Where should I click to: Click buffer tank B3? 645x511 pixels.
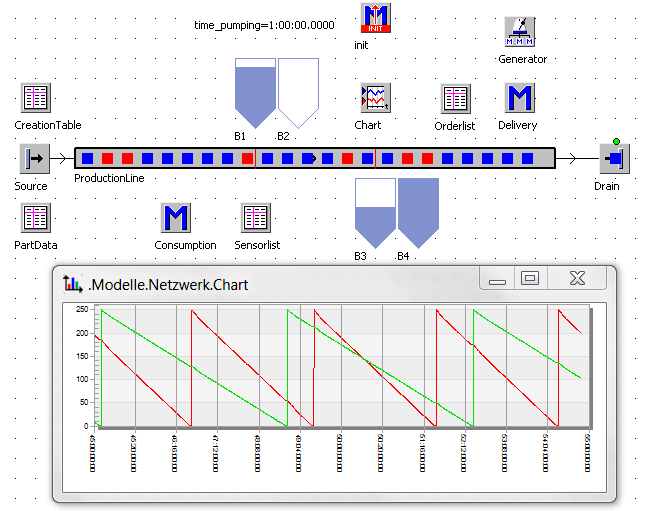pyautogui.click(x=375, y=212)
